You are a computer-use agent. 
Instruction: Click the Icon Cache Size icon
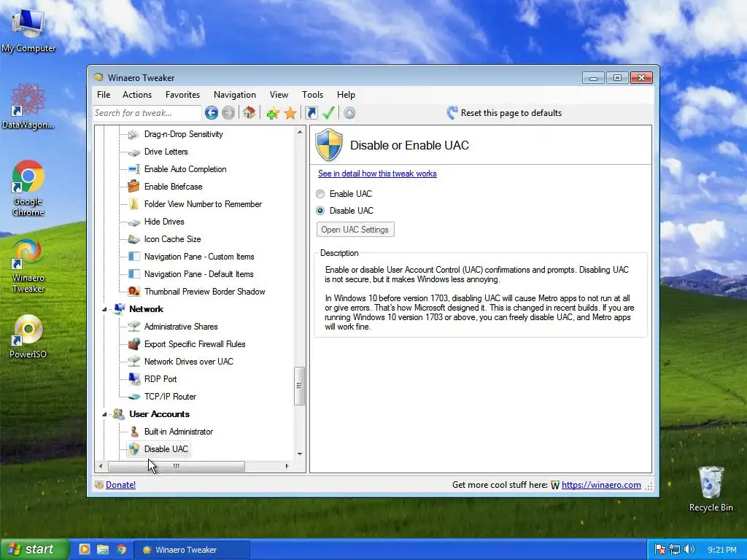pyautogui.click(x=134, y=239)
